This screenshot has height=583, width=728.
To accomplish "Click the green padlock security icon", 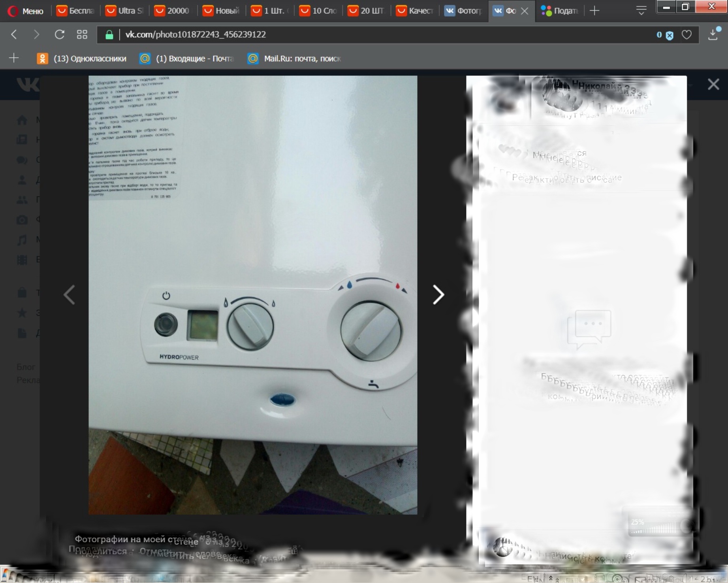I will pyautogui.click(x=109, y=35).
